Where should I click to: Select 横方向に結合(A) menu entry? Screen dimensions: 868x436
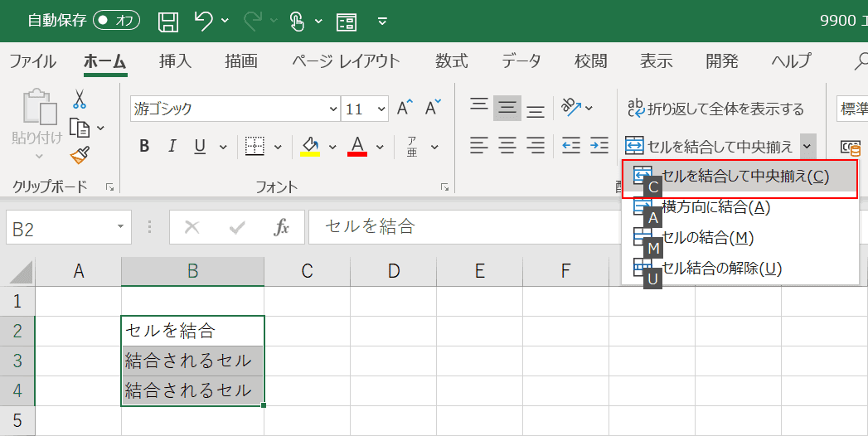[x=740, y=207]
